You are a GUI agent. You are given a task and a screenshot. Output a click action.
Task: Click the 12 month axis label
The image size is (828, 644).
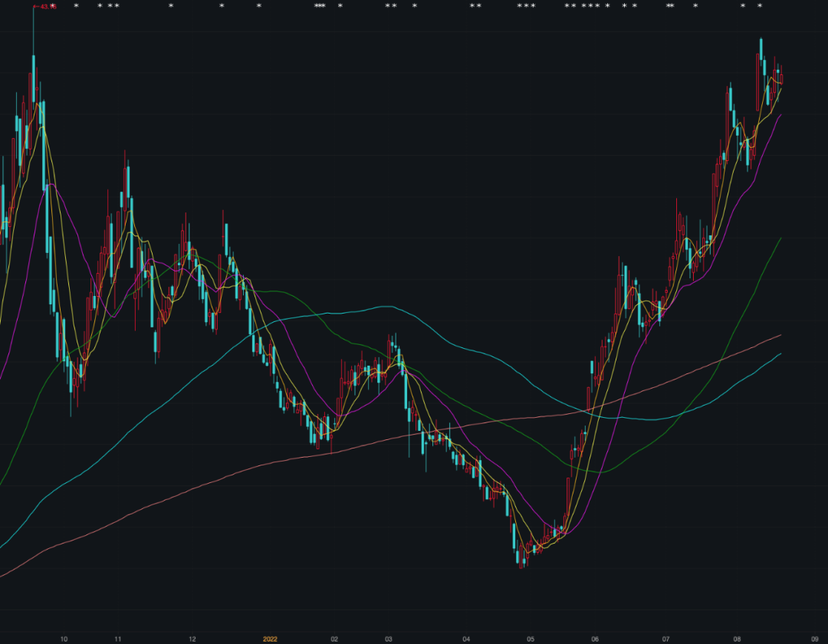(192, 639)
